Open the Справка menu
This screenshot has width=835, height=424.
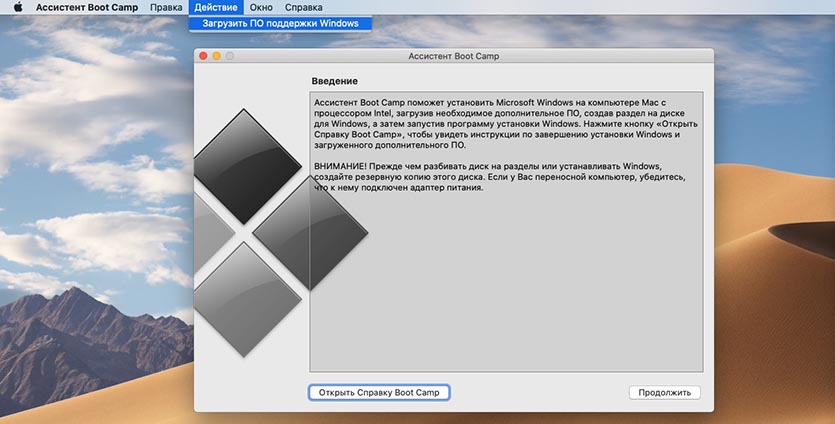[304, 7]
